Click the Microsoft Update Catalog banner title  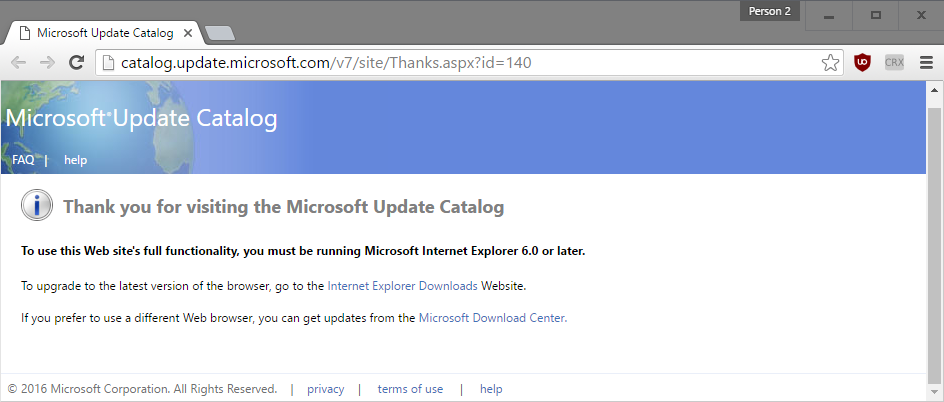pyautogui.click(x=141, y=119)
